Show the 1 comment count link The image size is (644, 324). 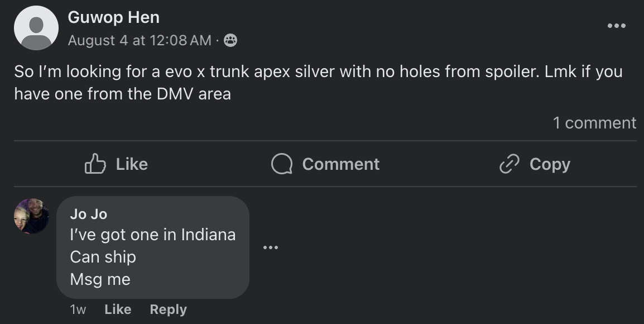594,123
